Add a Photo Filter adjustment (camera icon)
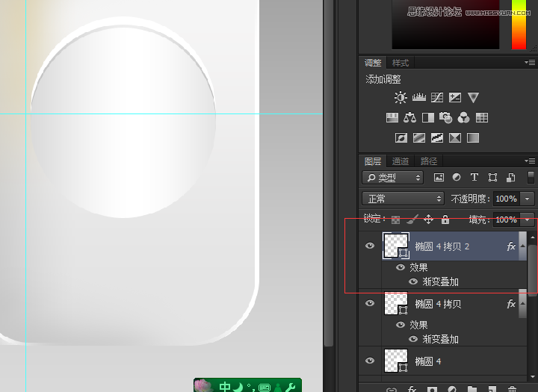Viewport: 538px width, 392px height. pyautogui.click(x=445, y=118)
